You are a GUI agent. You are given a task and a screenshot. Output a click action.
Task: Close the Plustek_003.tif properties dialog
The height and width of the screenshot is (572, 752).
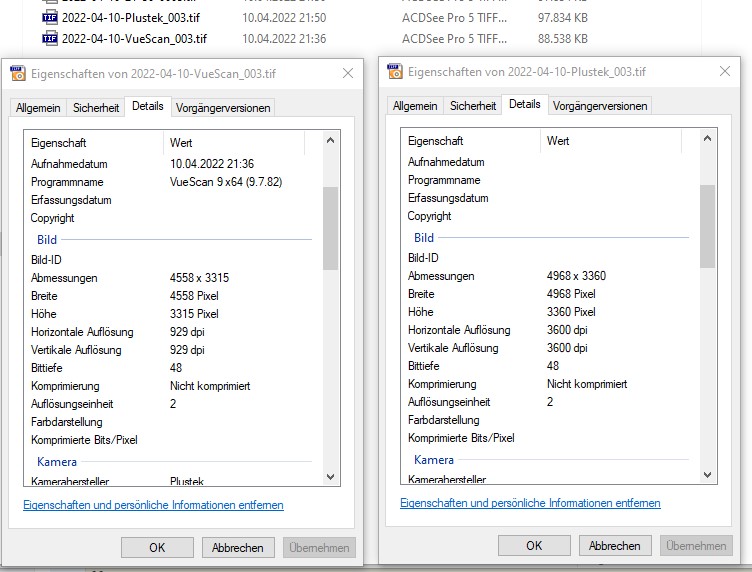pyautogui.click(x=725, y=71)
